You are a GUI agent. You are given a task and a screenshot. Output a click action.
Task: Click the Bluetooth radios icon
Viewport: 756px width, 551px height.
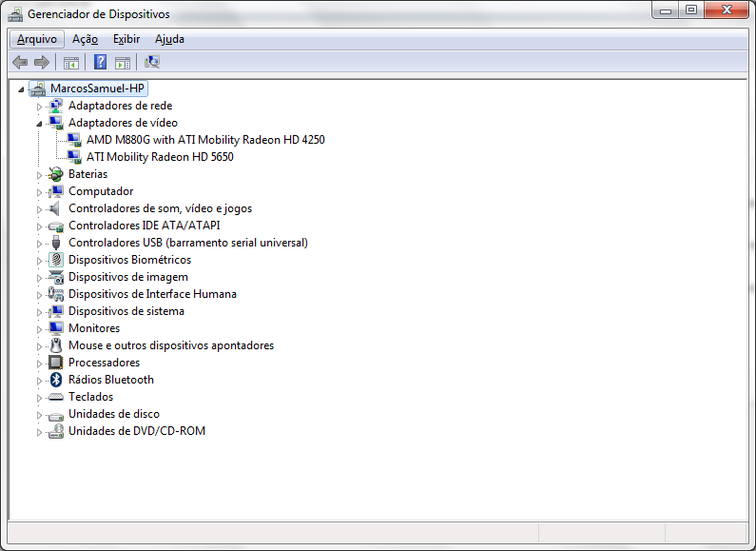click(56, 380)
